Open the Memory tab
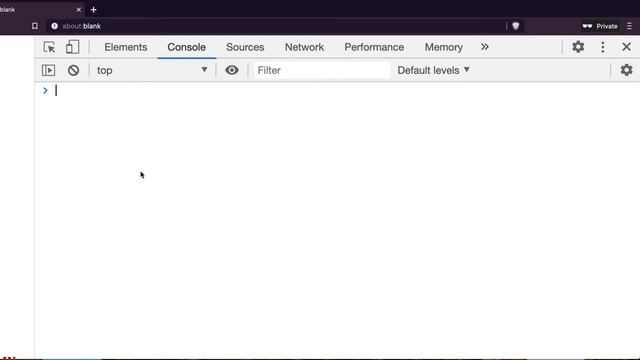 coord(444,47)
